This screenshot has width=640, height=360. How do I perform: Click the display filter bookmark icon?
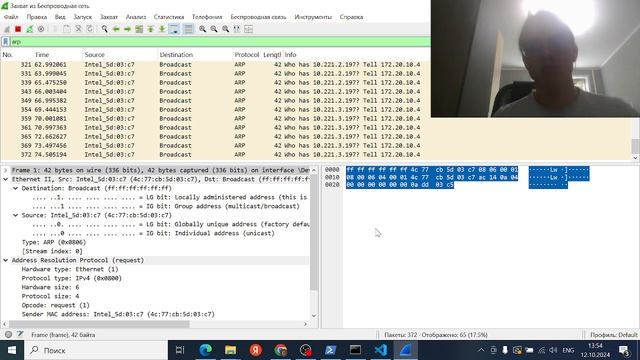pyautogui.click(x=5, y=42)
